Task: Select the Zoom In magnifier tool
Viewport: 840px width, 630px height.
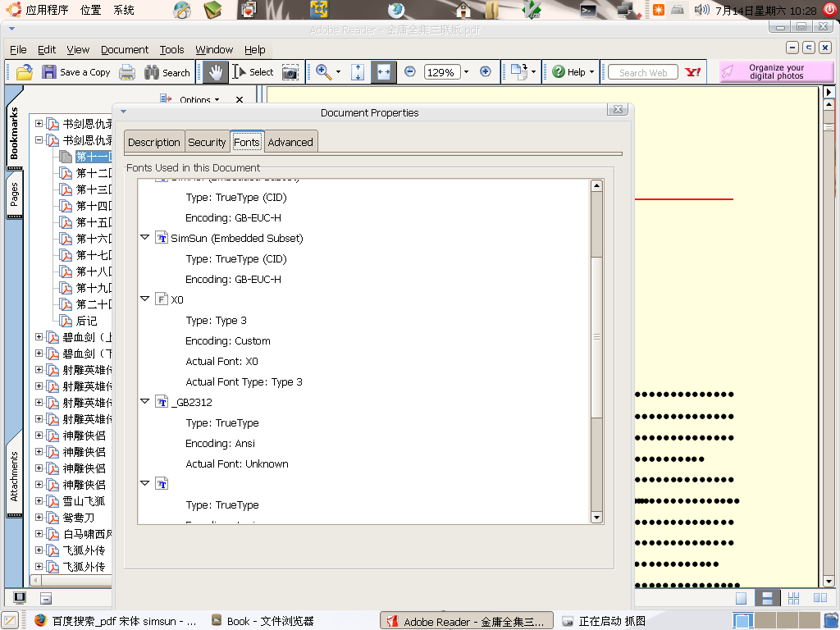Action: coord(323,72)
